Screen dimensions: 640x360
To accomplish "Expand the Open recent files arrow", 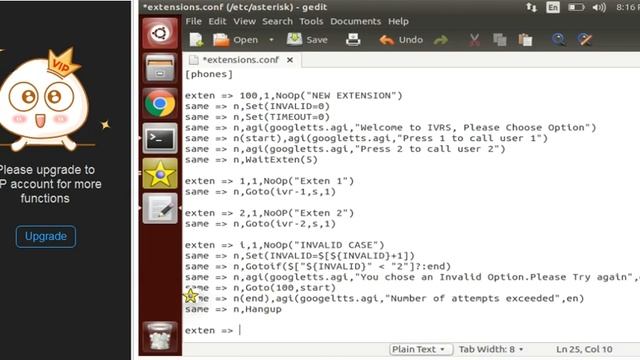I will pos(271,40).
